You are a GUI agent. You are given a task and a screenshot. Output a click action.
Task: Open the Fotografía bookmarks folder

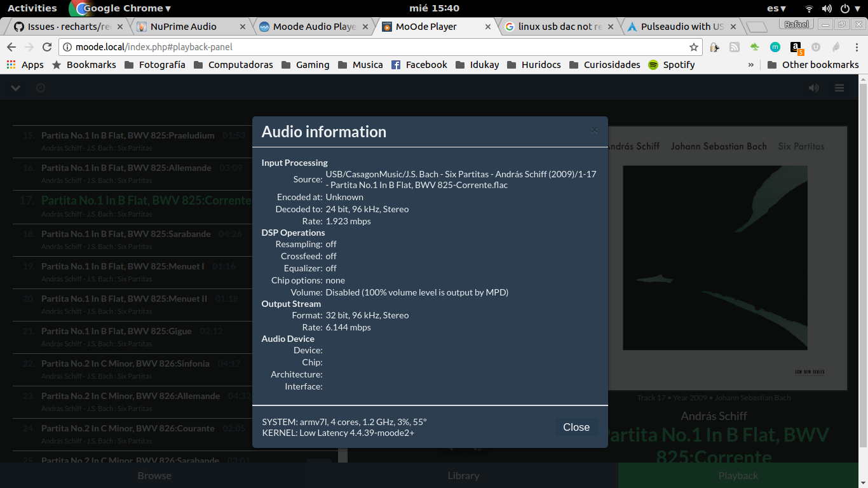click(x=155, y=65)
